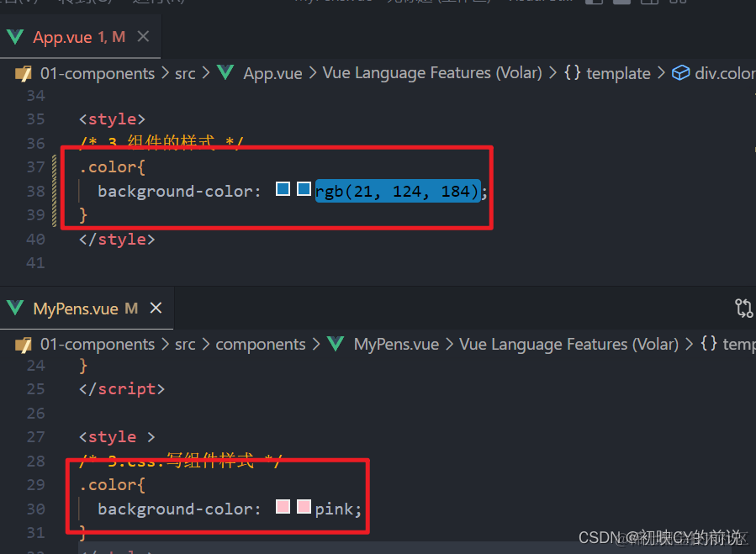Close the MyPens.vue tab
Screen dimensions: 756x554
[x=156, y=308]
